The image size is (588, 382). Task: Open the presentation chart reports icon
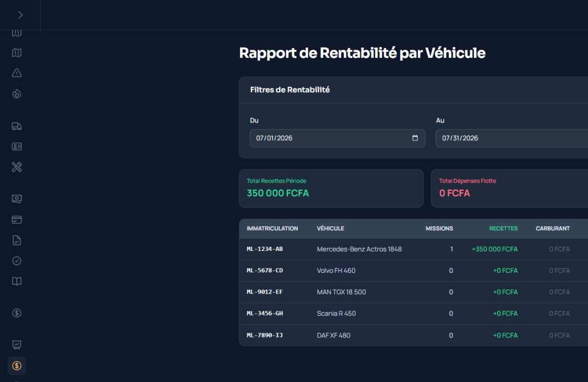17,345
